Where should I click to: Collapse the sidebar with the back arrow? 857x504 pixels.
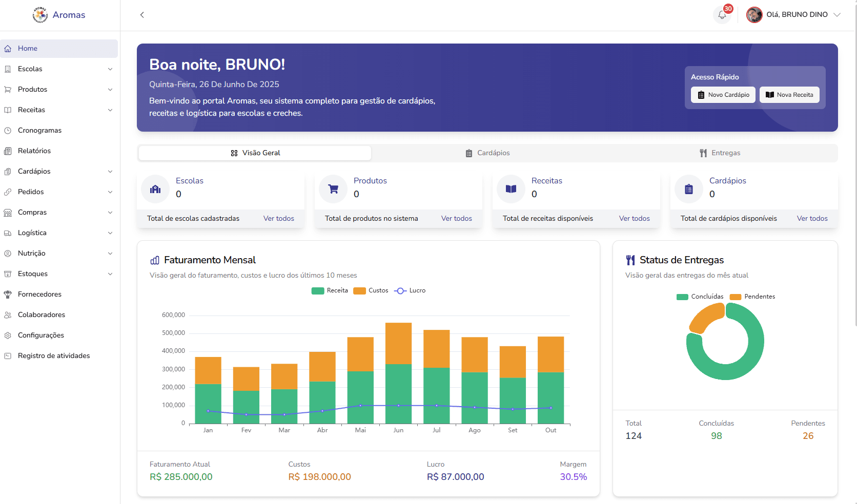[142, 15]
